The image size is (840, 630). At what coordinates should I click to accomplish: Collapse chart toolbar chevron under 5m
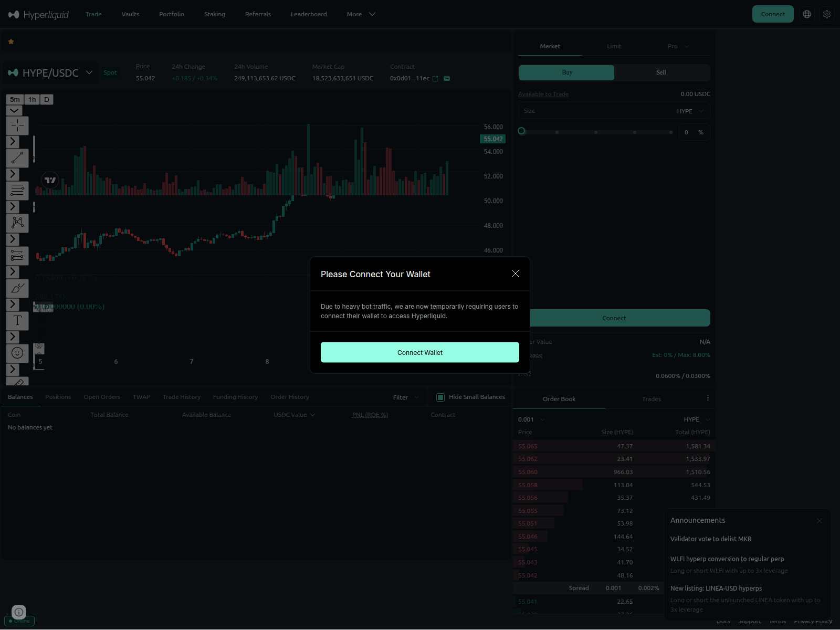pos(14,111)
